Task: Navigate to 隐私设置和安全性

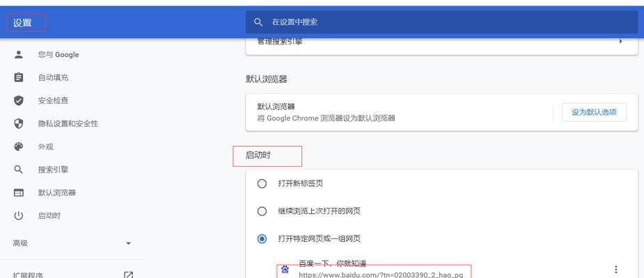Action: [68, 124]
